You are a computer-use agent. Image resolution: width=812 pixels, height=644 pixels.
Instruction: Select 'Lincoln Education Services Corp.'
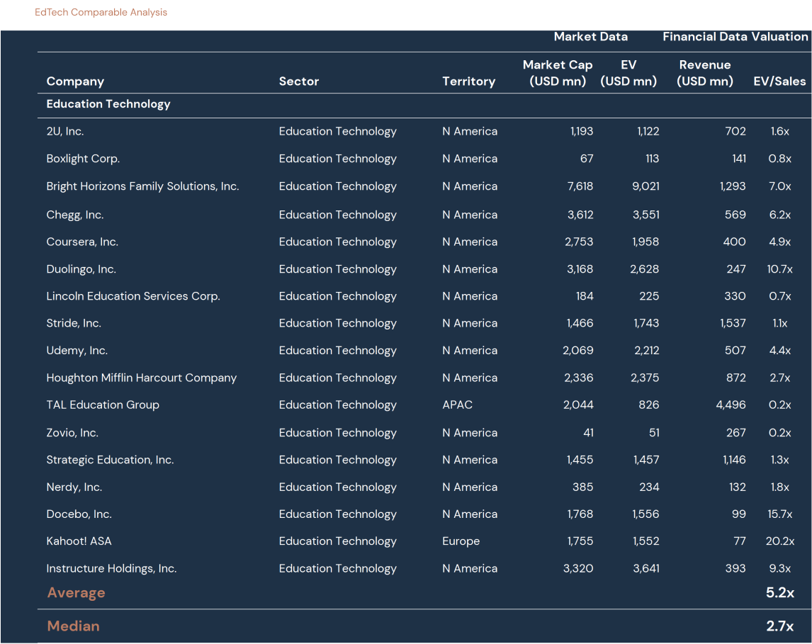(x=133, y=296)
